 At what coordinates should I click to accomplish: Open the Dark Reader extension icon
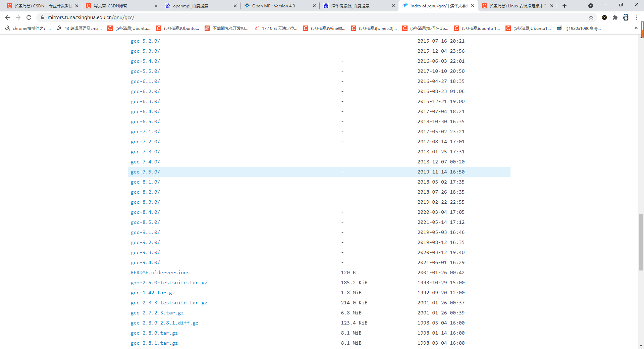604,17
